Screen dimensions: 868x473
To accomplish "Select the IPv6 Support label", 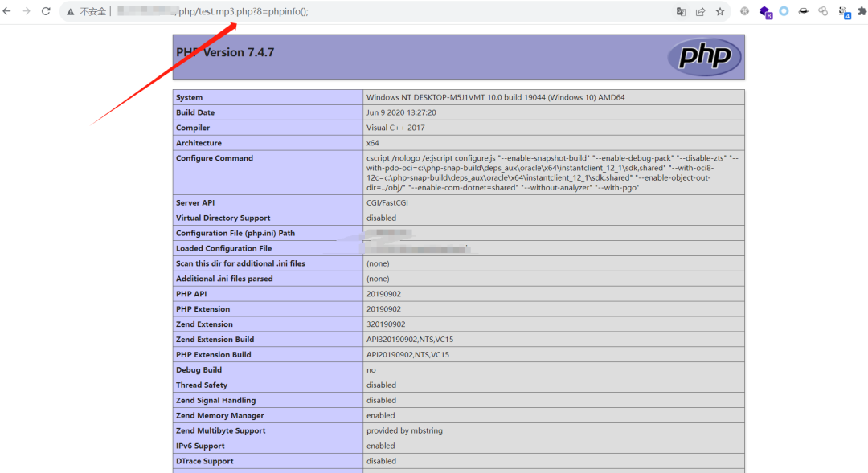I will [x=200, y=446].
